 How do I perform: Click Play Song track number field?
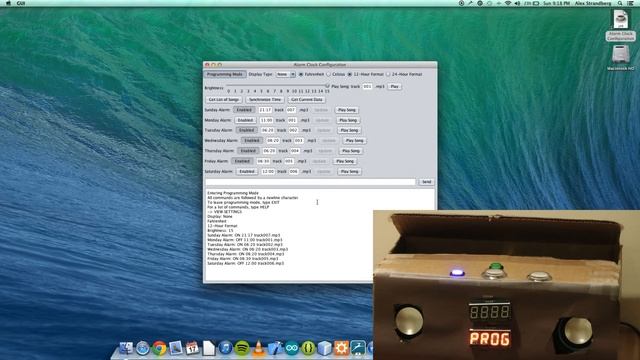point(367,87)
